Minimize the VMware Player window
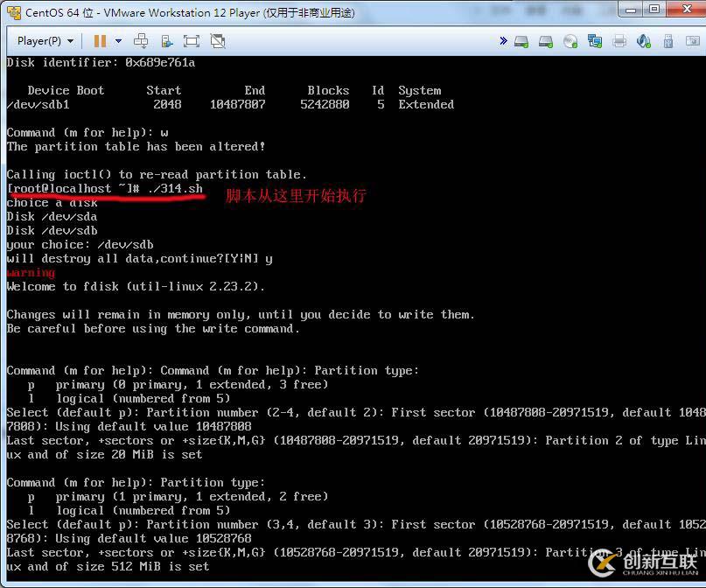Image resolution: width=706 pixels, height=588 pixels. (632, 10)
